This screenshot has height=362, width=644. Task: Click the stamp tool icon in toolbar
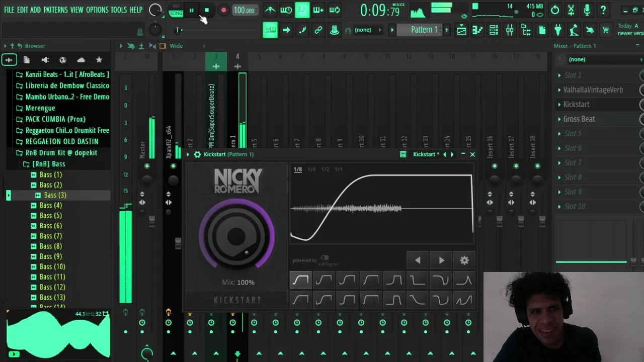(335, 30)
